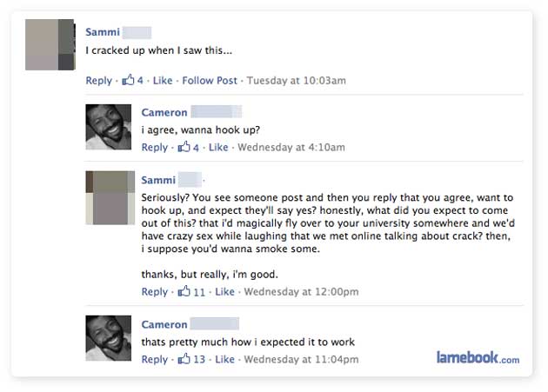This screenshot has height=392, width=548.
Task: Like Cameron's 'wanna hook up?' comment
Action: click(x=217, y=148)
